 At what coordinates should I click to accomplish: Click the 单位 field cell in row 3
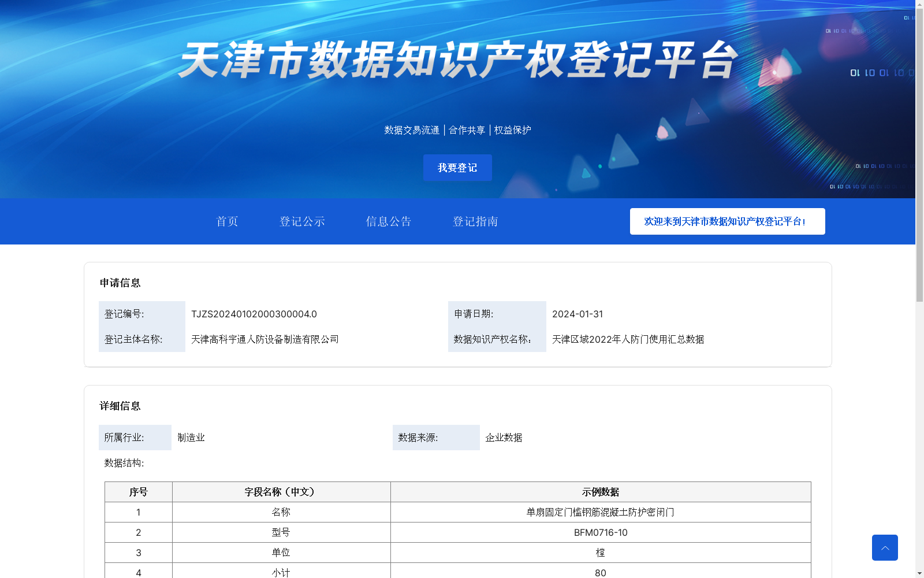coord(281,553)
